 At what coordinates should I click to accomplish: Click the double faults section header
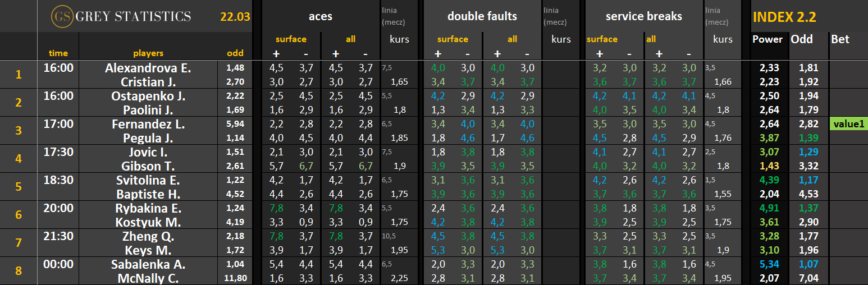[482, 17]
